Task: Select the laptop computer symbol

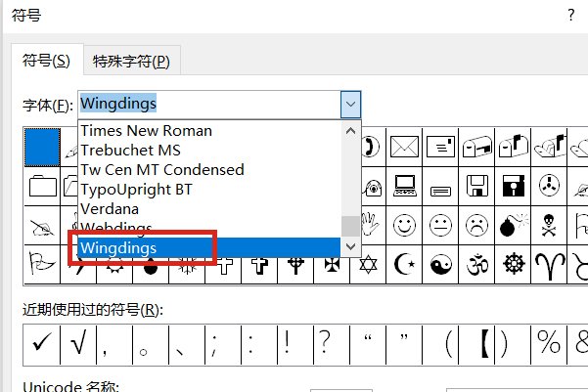Action: [x=404, y=187]
